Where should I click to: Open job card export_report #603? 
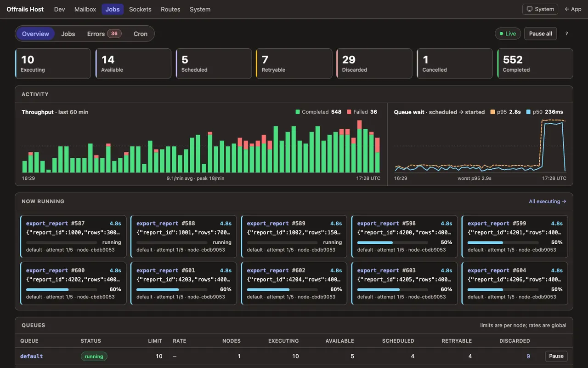[x=404, y=283]
